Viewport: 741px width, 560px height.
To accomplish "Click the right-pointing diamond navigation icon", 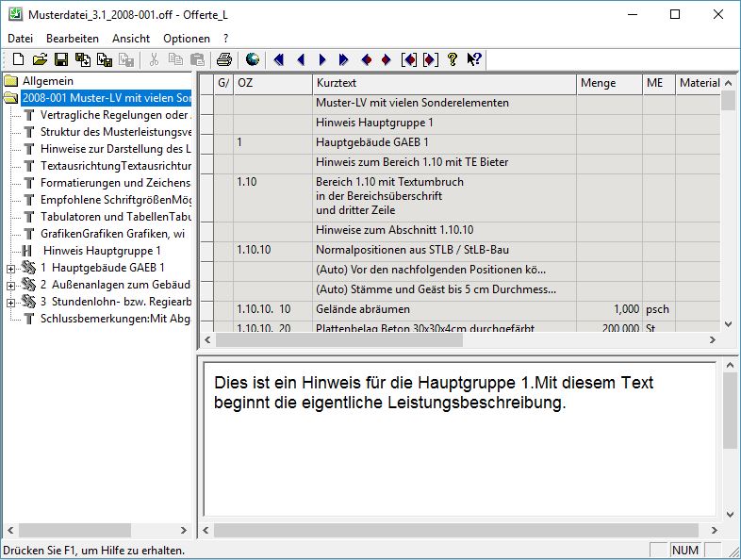I will tap(387, 59).
